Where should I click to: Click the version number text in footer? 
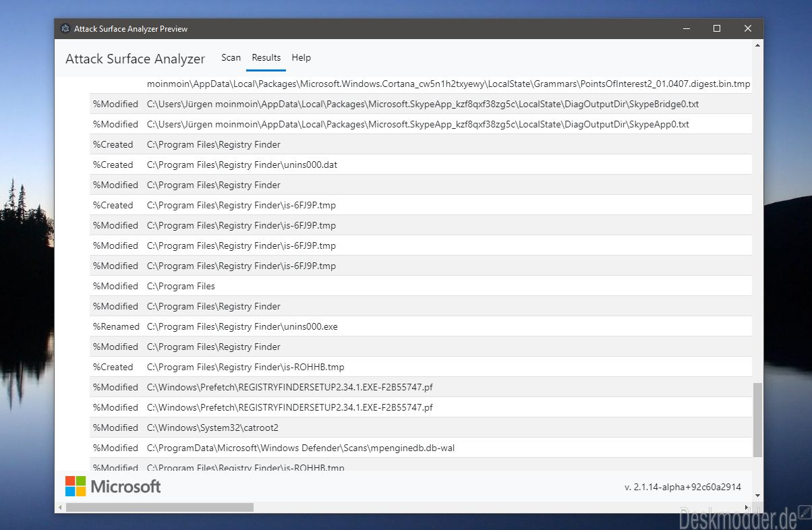683,487
